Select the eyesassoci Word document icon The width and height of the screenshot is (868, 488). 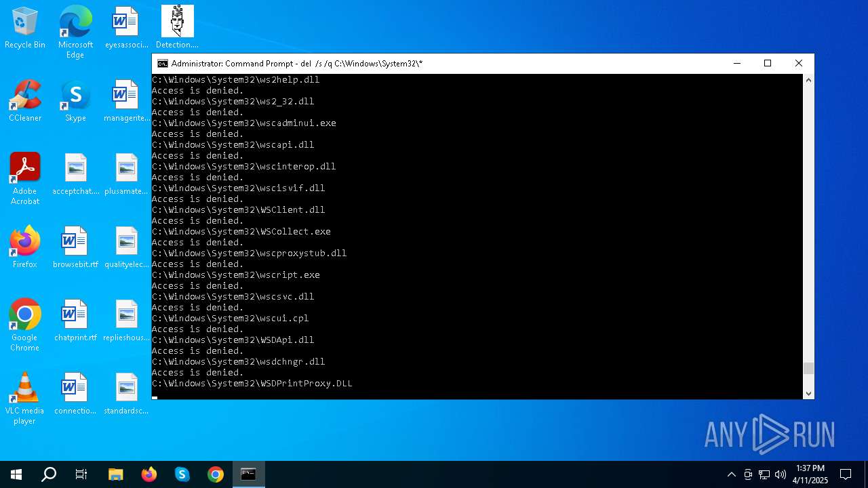(x=126, y=28)
